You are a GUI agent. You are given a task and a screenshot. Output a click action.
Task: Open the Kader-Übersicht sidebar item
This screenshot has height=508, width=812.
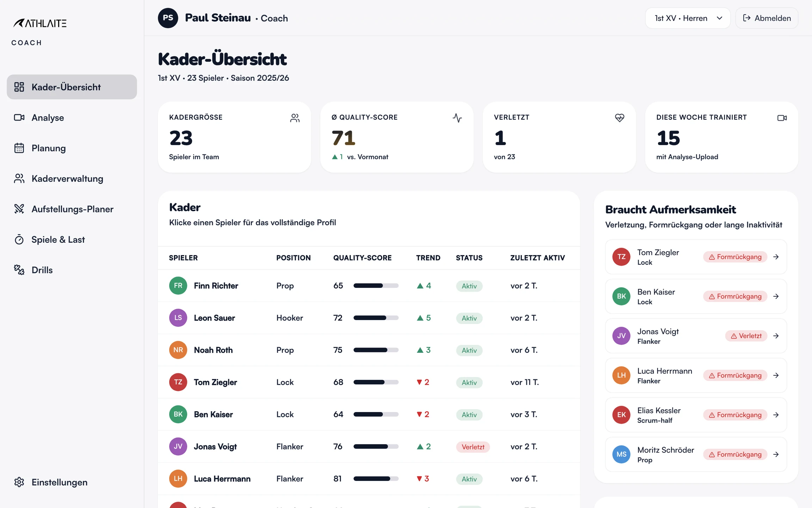point(72,87)
